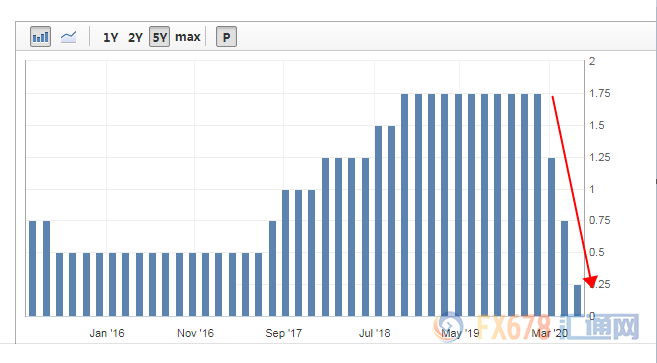Switch to bar chart view icon
This screenshot has height=363, width=657.
(x=41, y=37)
